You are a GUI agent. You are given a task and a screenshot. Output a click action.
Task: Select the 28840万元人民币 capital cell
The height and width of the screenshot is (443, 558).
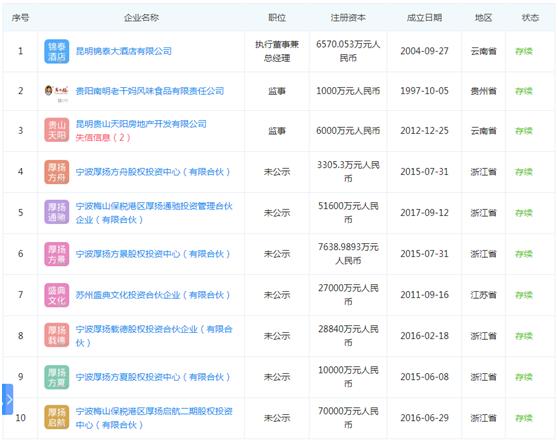(348, 336)
